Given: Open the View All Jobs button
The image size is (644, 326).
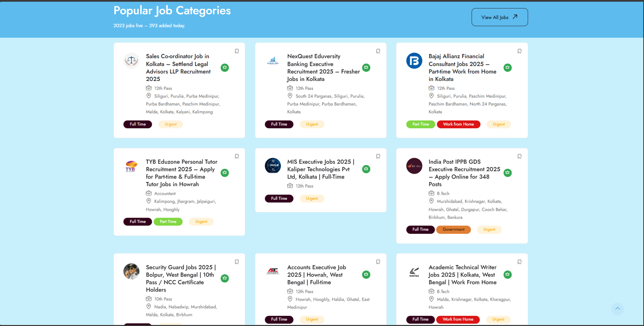Looking at the screenshot, I should point(500,17).
